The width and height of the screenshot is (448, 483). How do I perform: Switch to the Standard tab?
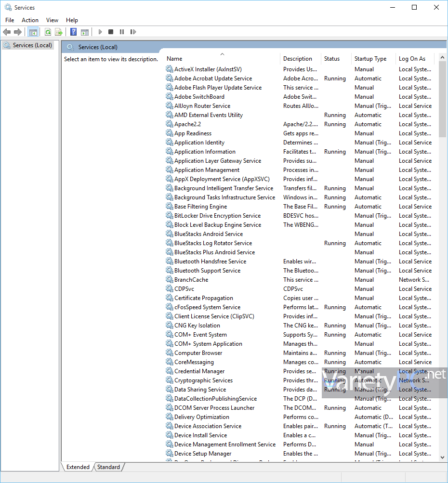(x=108, y=467)
